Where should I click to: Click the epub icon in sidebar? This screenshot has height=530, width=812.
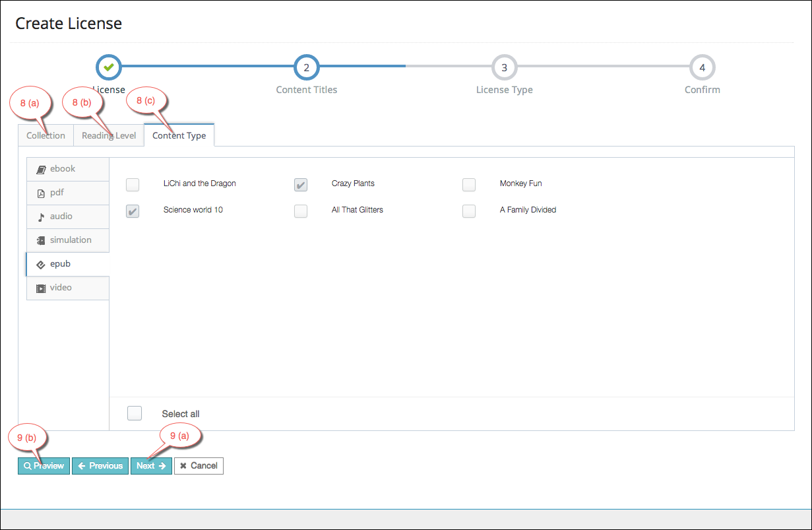pos(41,265)
